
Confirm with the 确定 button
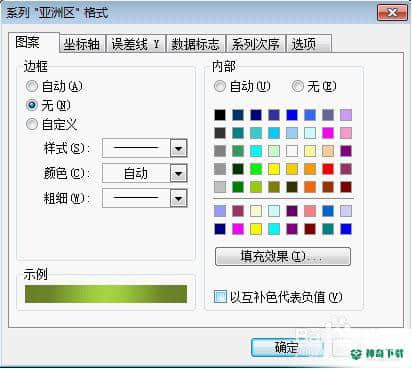[x=287, y=348]
